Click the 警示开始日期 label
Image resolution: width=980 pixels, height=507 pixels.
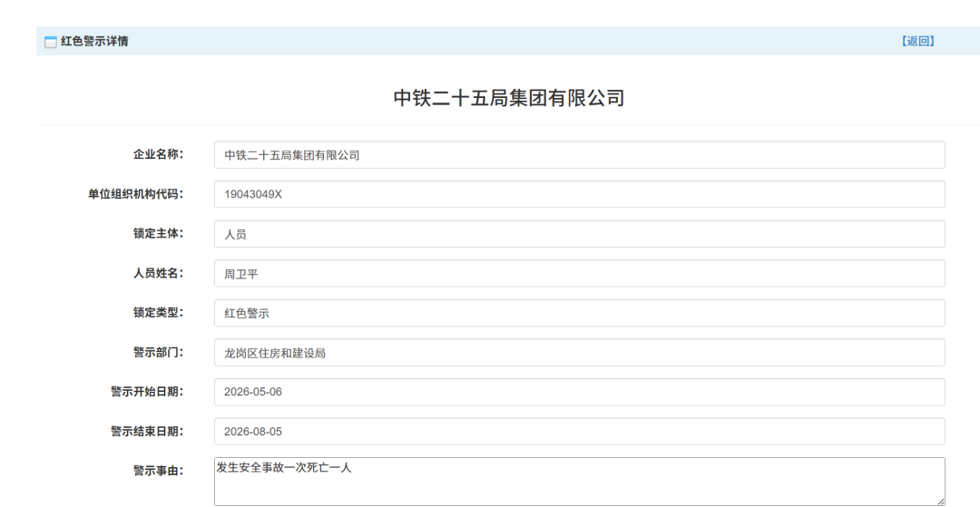tap(148, 392)
